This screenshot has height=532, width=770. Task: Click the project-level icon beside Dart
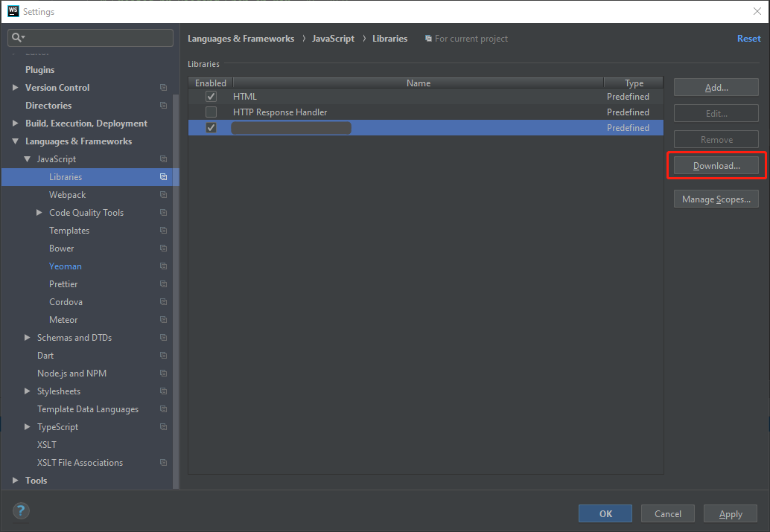point(164,356)
